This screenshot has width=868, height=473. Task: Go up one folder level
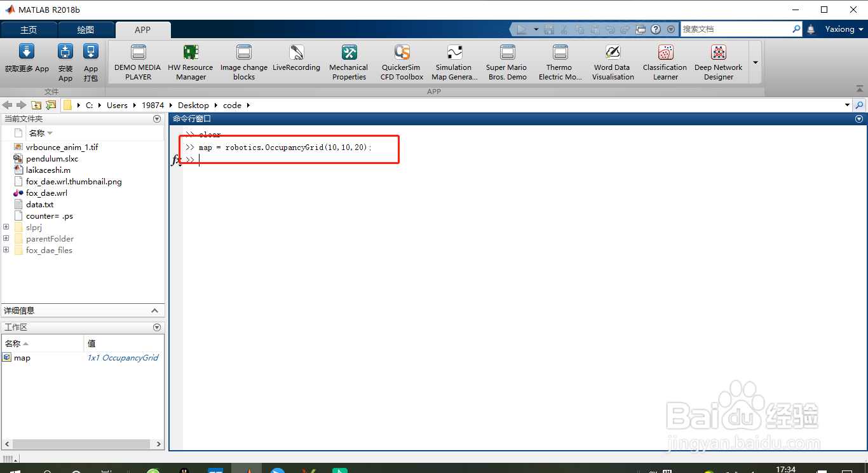click(36, 105)
